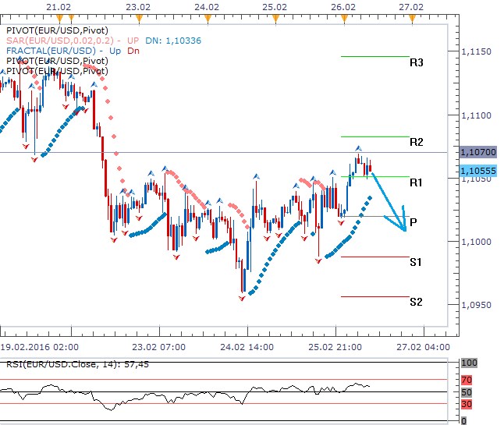Viewport: 504px width, 425px height.
Task: Select the RSI 50 midline level tag
Action: tap(467, 391)
